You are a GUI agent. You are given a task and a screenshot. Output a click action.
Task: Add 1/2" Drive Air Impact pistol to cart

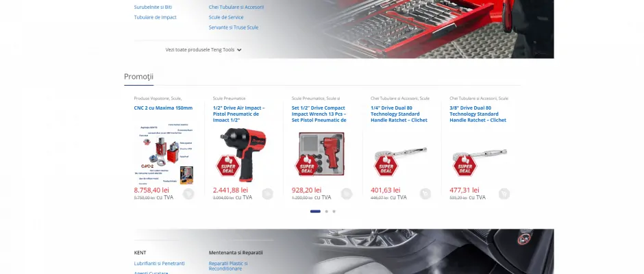[267, 194]
